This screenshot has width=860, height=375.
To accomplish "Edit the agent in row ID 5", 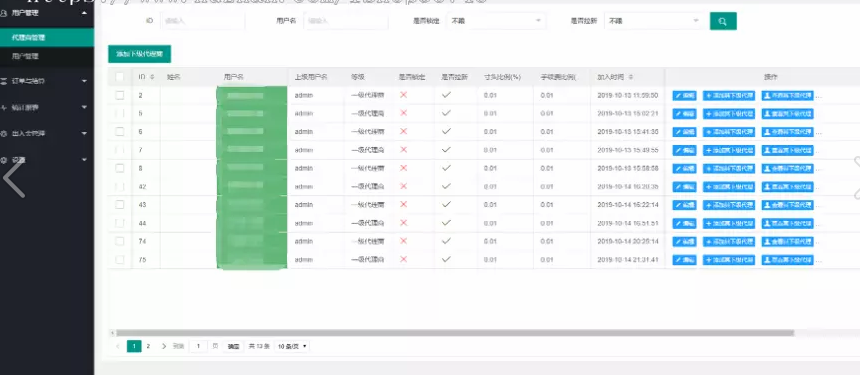I will 684,114.
